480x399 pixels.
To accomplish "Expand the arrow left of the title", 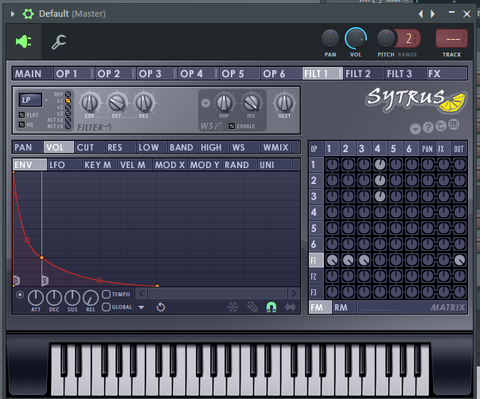I will pos(12,14).
